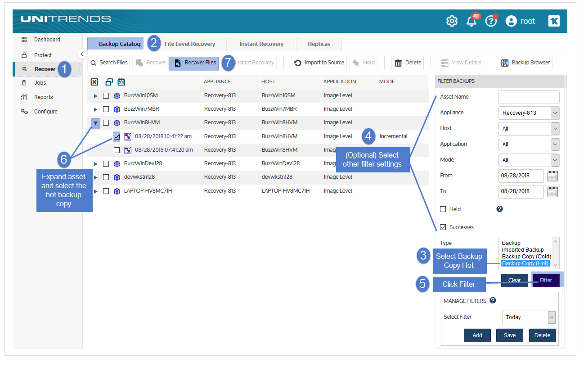Check the 08/28/2018 07:41:20 am backup
The image size is (588, 366).
coord(117,150)
